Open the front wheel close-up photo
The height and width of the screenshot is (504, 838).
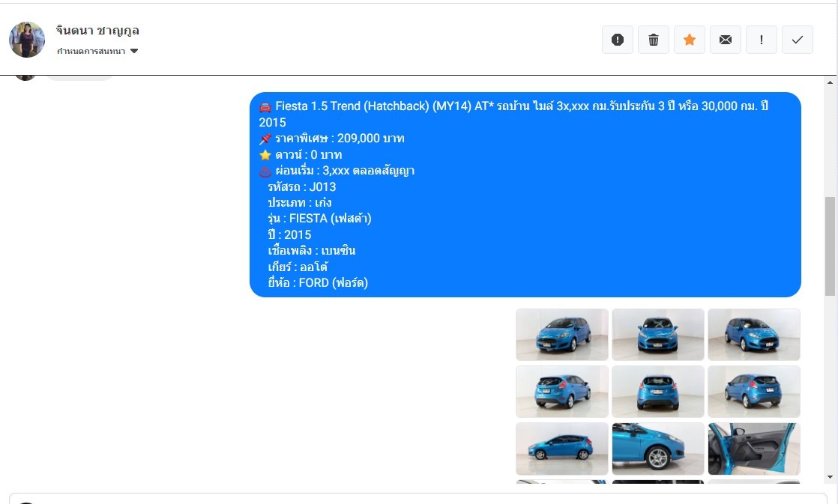pos(658,449)
